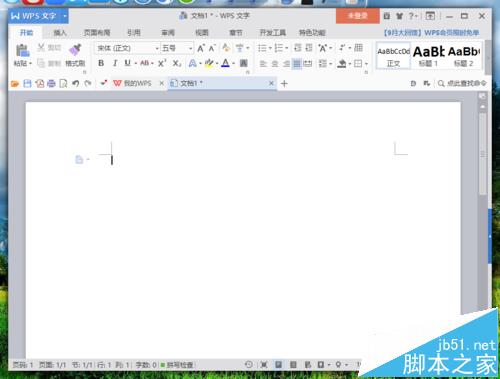Screen dimensions: 500x379
Task: Switch to the 引用 ribbon tab
Action: [x=134, y=32]
